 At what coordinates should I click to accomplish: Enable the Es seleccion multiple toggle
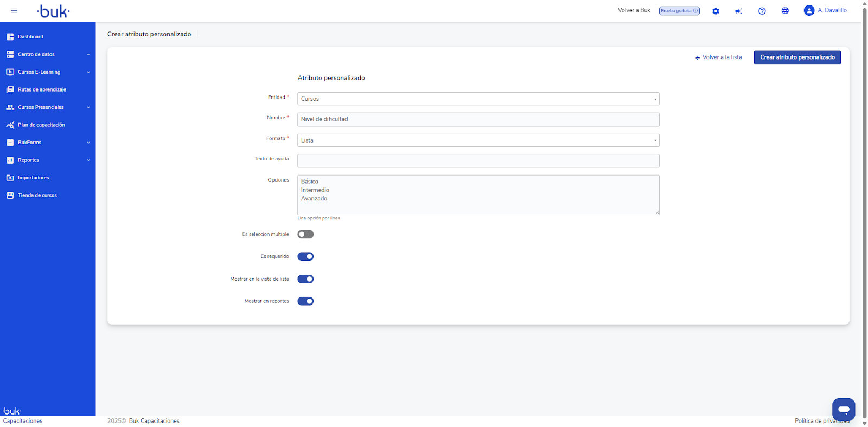305,235
